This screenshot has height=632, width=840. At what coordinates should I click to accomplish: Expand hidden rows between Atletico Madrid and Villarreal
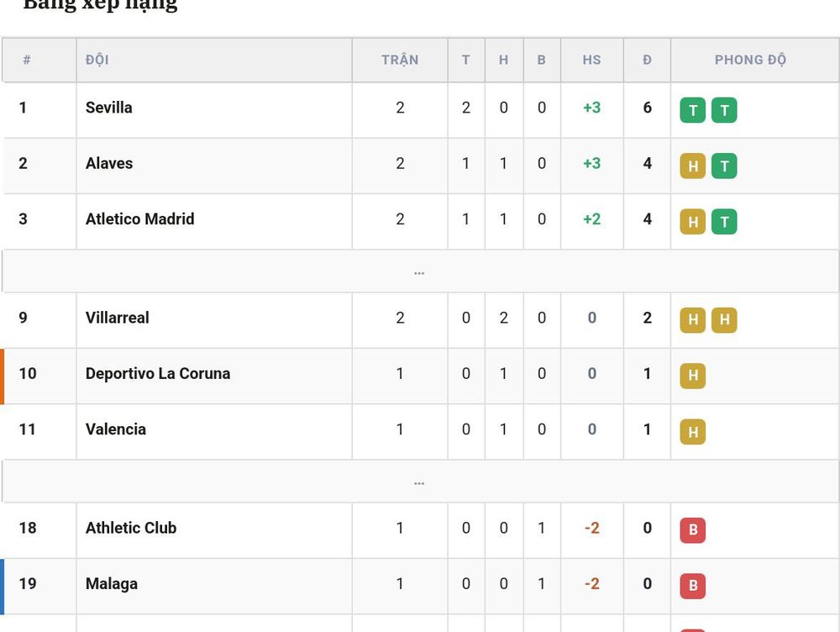tap(419, 271)
